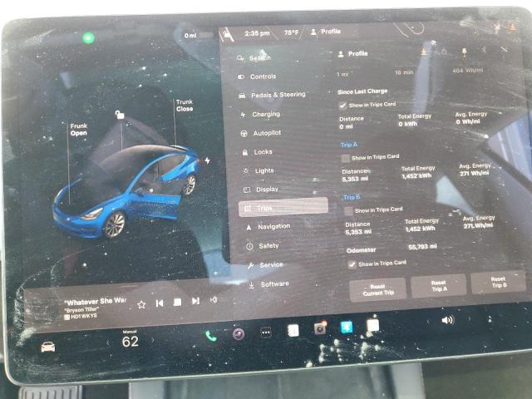Tap Trunk Close on the car view
The width and height of the screenshot is (532, 399).
coord(185,106)
